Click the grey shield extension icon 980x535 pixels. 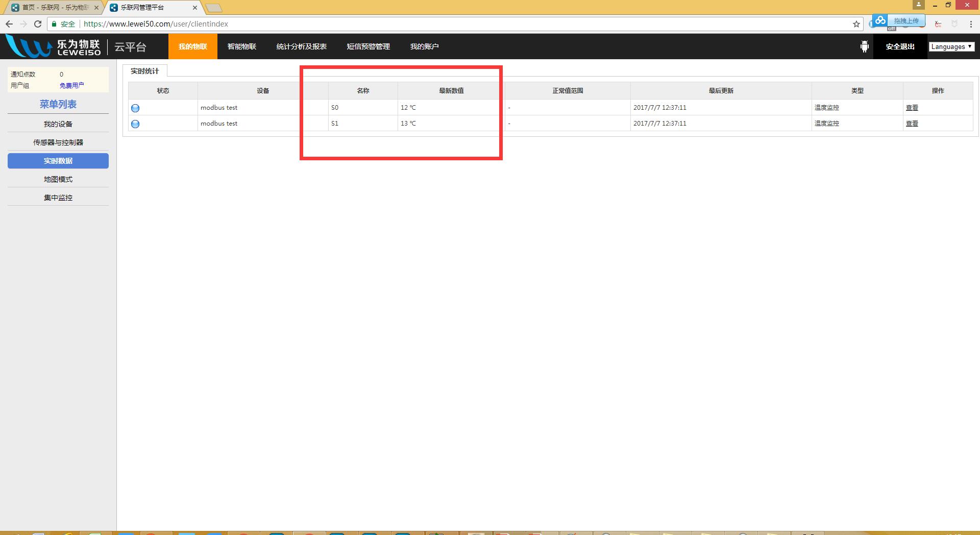(x=954, y=24)
